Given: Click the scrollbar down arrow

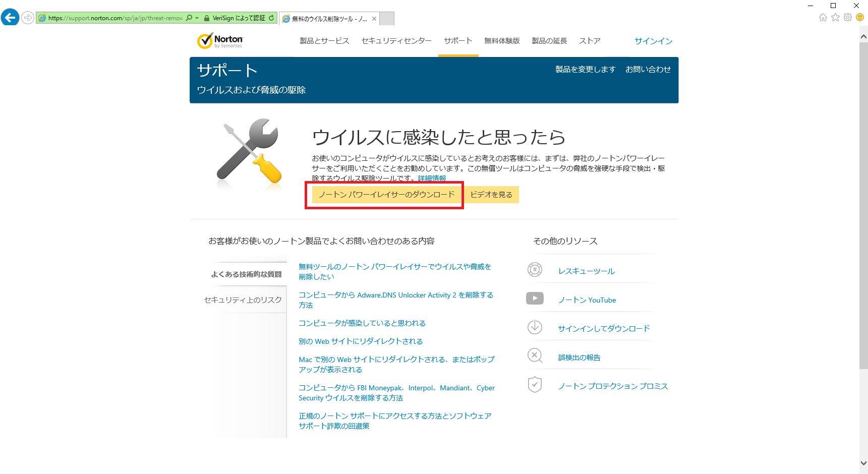Looking at the screenshot, I should 864,463.
